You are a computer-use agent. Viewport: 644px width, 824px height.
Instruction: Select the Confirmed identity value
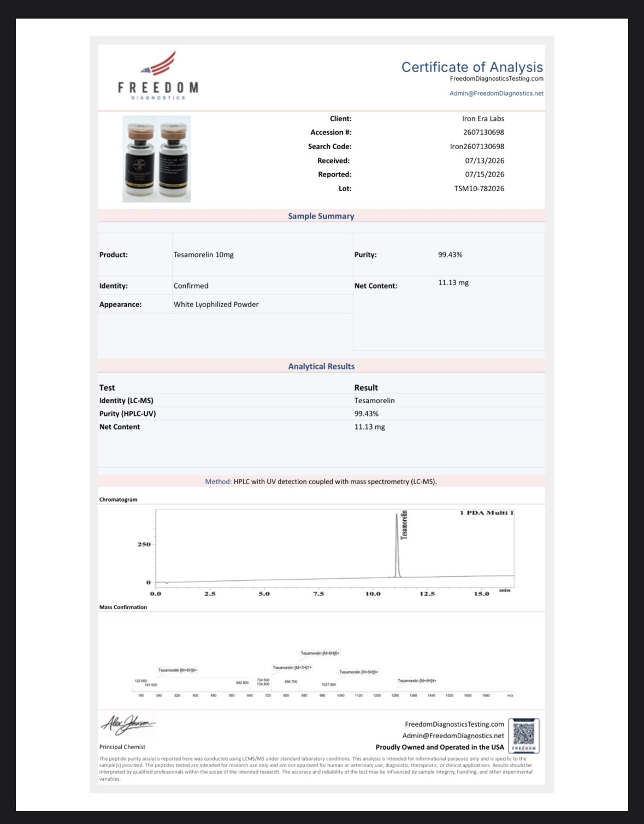191,286
